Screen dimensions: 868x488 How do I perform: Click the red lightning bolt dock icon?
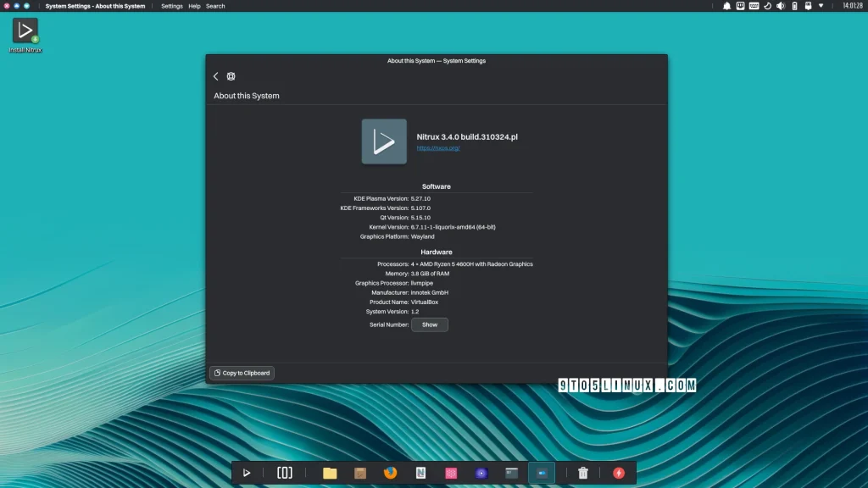[x=619, y=473]
